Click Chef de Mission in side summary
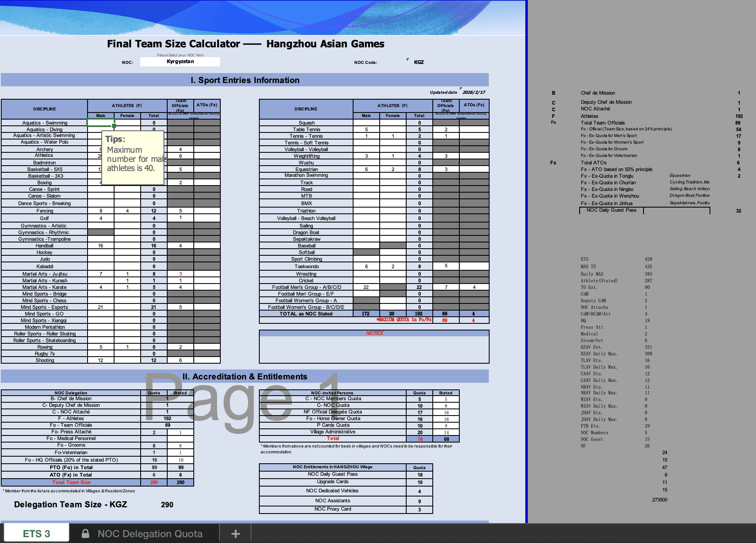Screen dimensions: 756x543 (x=598, y=93)
